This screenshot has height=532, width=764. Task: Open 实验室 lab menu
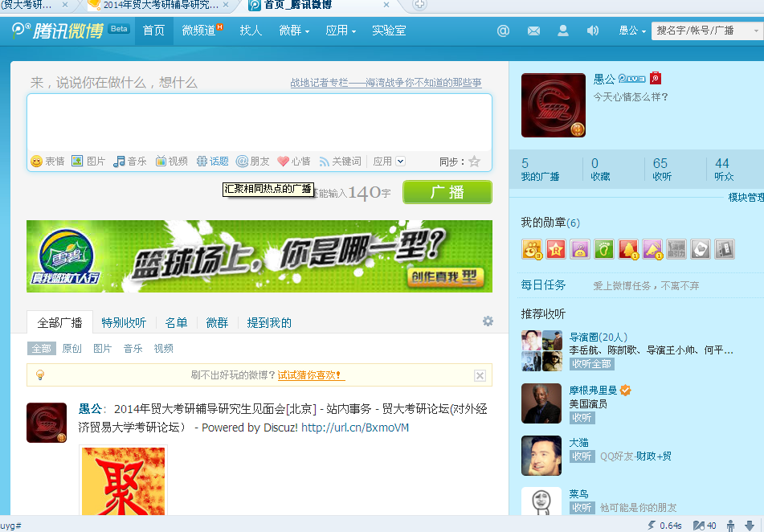(x=389, y=31)
